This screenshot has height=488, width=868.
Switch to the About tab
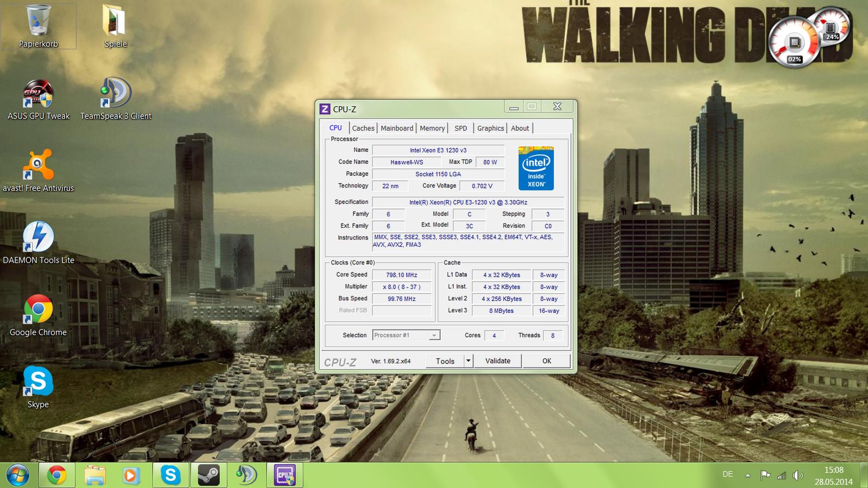coord(520,128)
